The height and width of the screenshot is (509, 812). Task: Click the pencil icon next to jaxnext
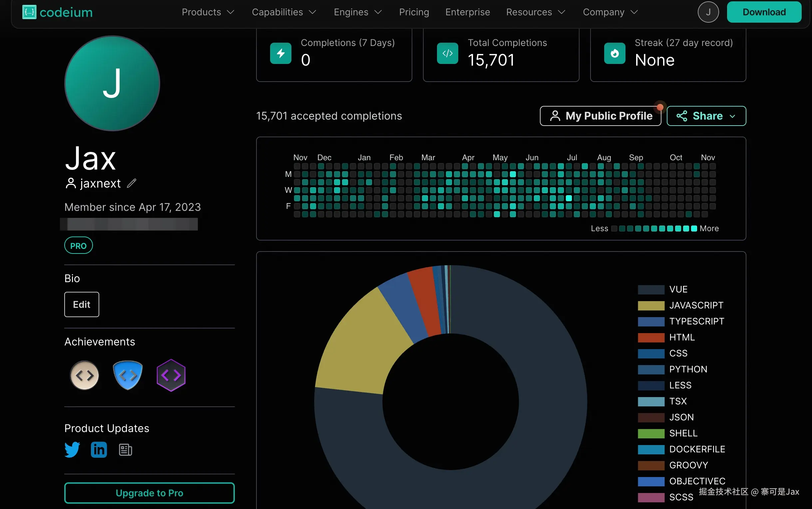[x=132, y=183]
